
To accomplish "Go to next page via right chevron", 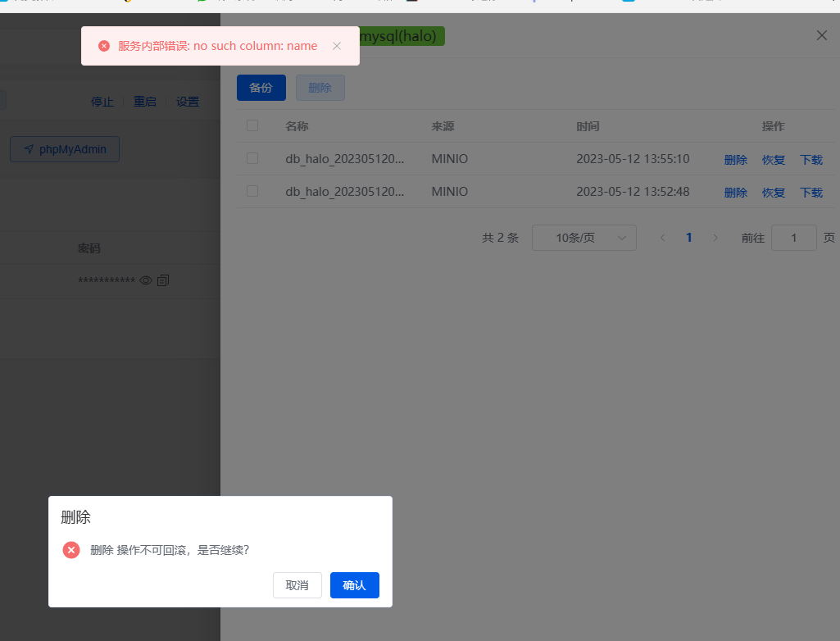I will [715, 237].
